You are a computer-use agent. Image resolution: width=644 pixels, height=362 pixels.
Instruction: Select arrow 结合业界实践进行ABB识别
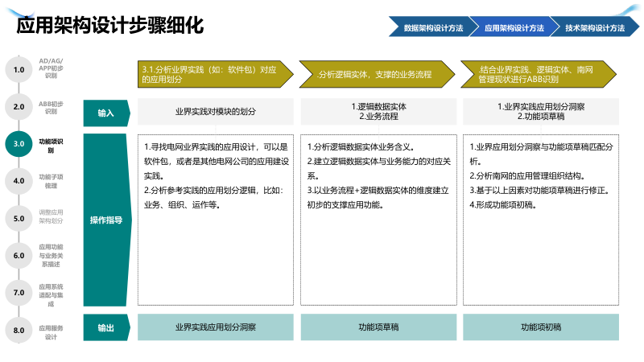point(539,74)
